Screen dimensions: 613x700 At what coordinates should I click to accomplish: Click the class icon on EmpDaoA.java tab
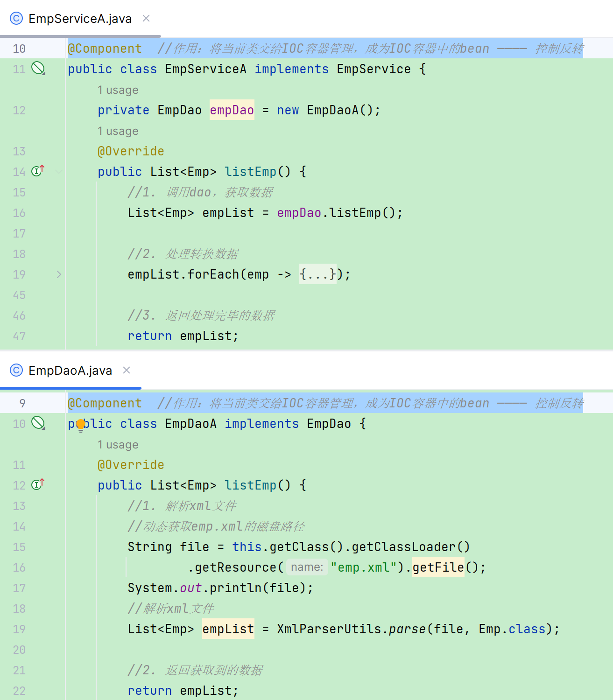pos(16,370)
